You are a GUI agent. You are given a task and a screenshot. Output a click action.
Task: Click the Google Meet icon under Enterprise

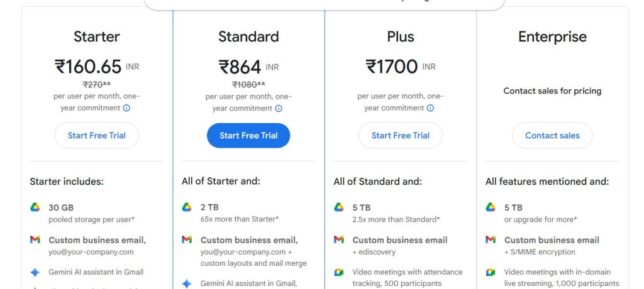pos(491,272)
